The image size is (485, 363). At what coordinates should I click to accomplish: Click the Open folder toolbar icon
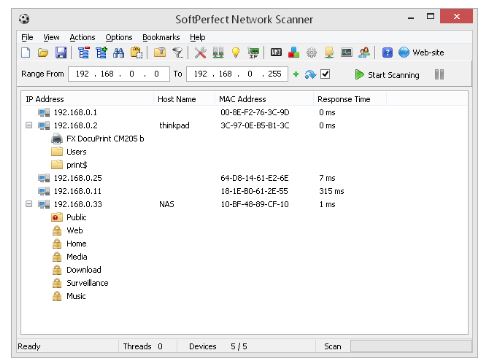point(43,53)
